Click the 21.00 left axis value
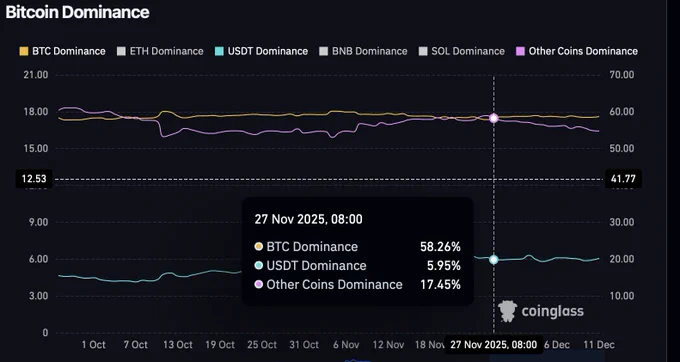 pyautogui.click(x=36, y=75)
